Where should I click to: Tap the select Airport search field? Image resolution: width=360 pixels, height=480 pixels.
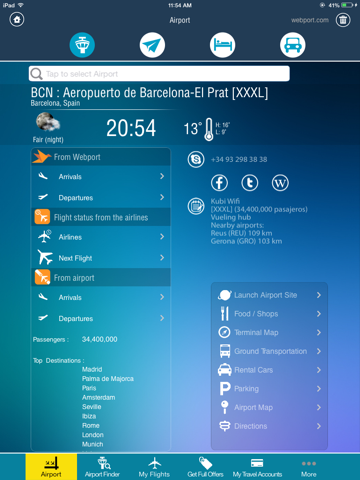tap(159, 74)
